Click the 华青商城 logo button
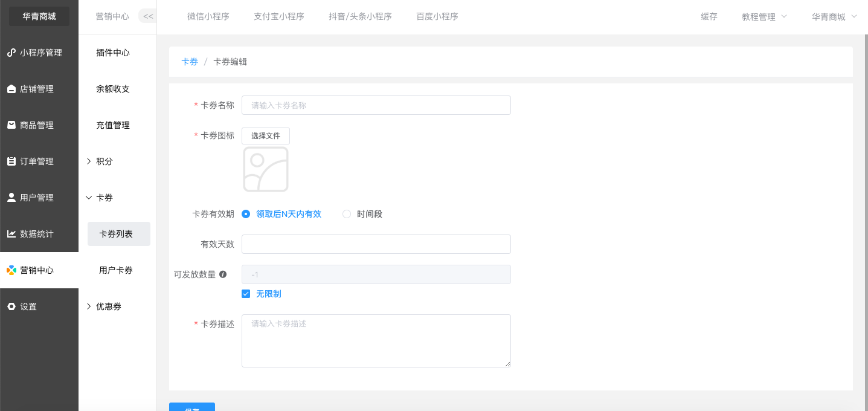868x411 pixels. pyautogui.click(x=39, y=16)
